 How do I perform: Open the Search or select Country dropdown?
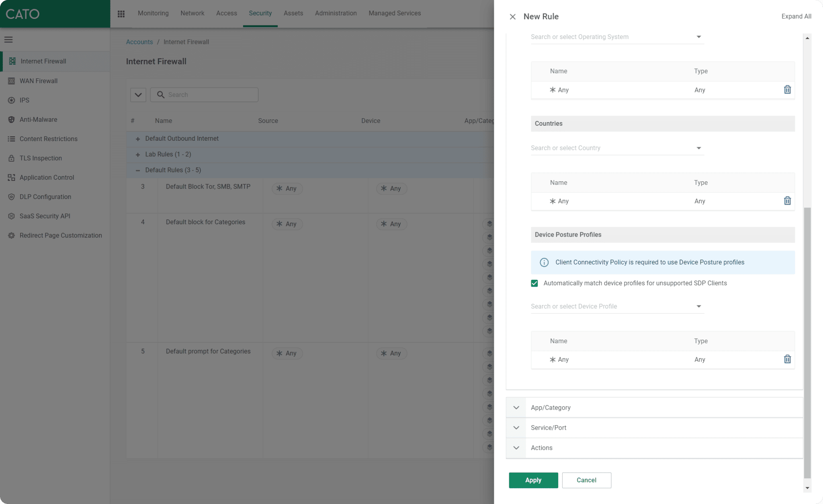(x=698, y=148)
